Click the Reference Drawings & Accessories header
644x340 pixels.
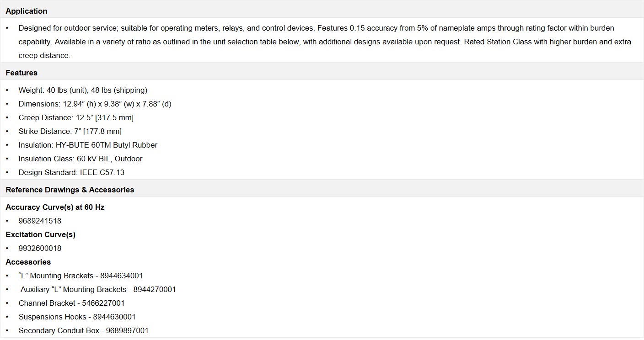[322, 190]
